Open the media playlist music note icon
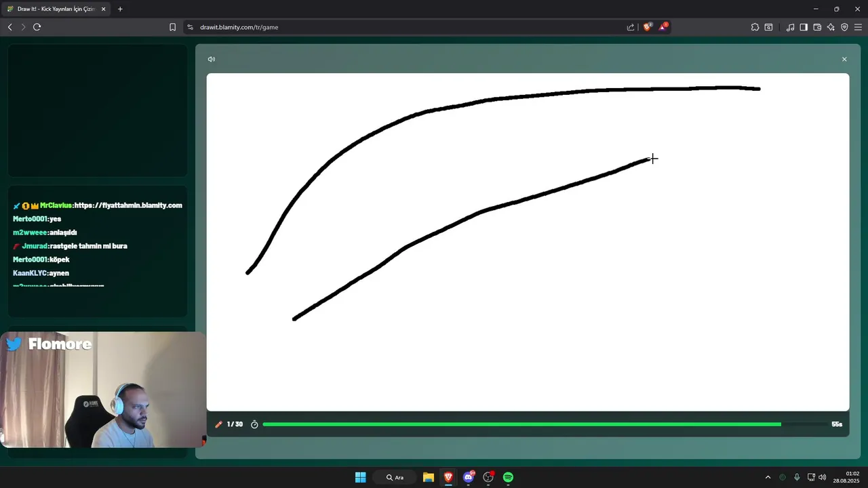Image resolution: width=868 pixels, height=488 pixels. (x=790, y=27)
